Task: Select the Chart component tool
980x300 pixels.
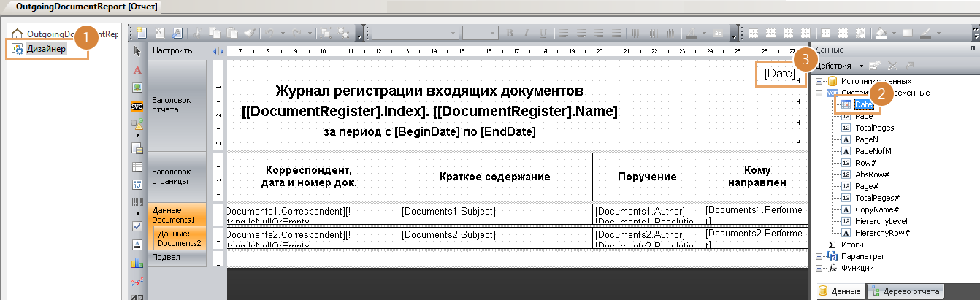Action: tap(137, 263)
